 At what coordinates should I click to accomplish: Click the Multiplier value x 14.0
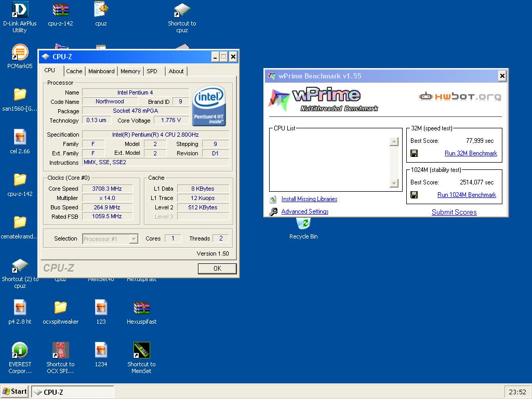point(107,198)
